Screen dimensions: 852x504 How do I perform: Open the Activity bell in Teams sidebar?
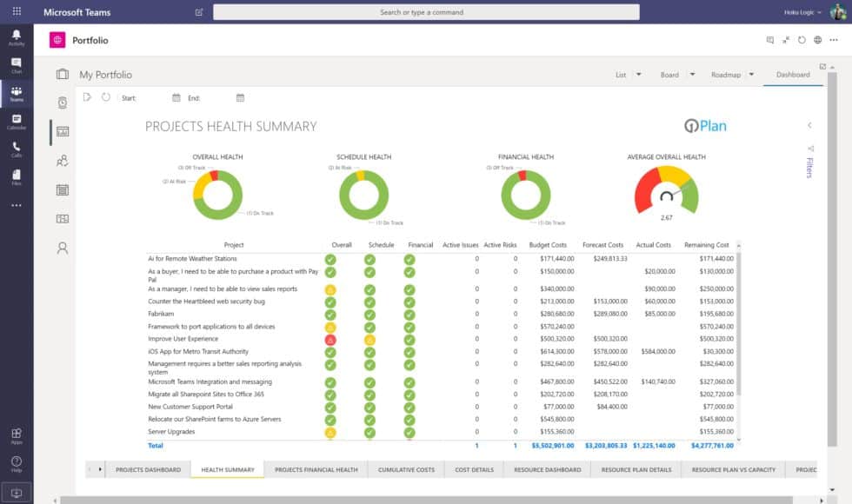click(17, 36)
